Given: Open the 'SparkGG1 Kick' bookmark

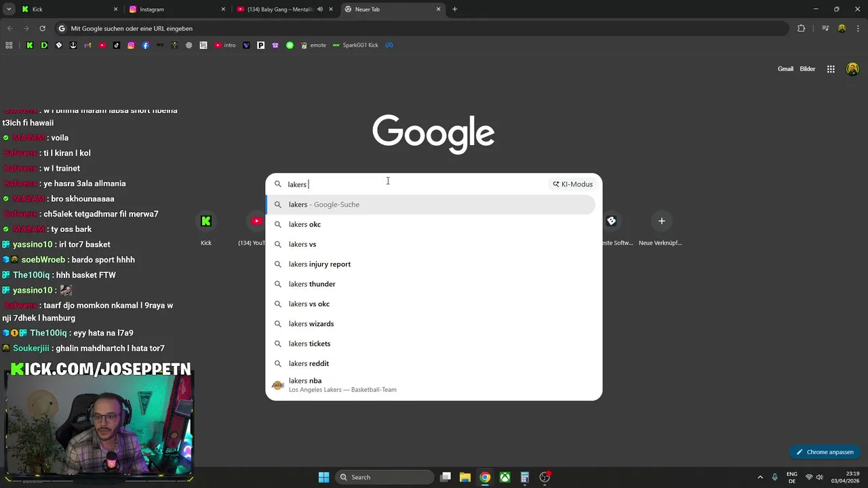Looking at the screenshot, I should (x=355, y=45).
